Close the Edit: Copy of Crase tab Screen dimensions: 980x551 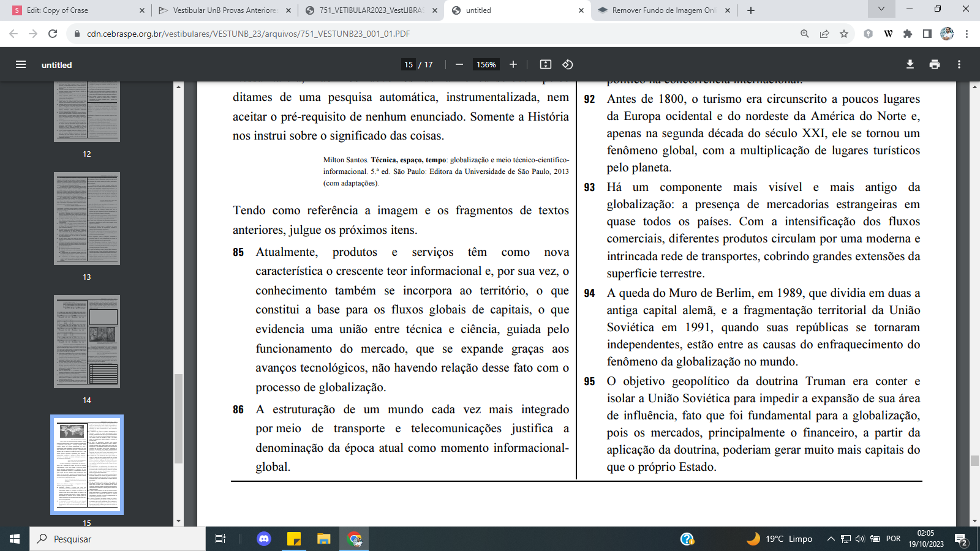click(x=142, y=10)
